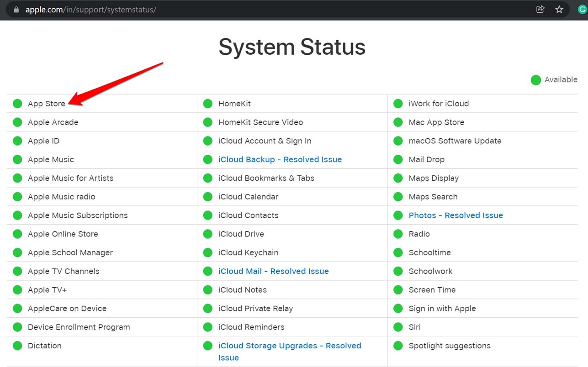This screenshot has width=588, height=367.
Task: Click the Grammarly extension icon
Action: (x=582, y=9)
